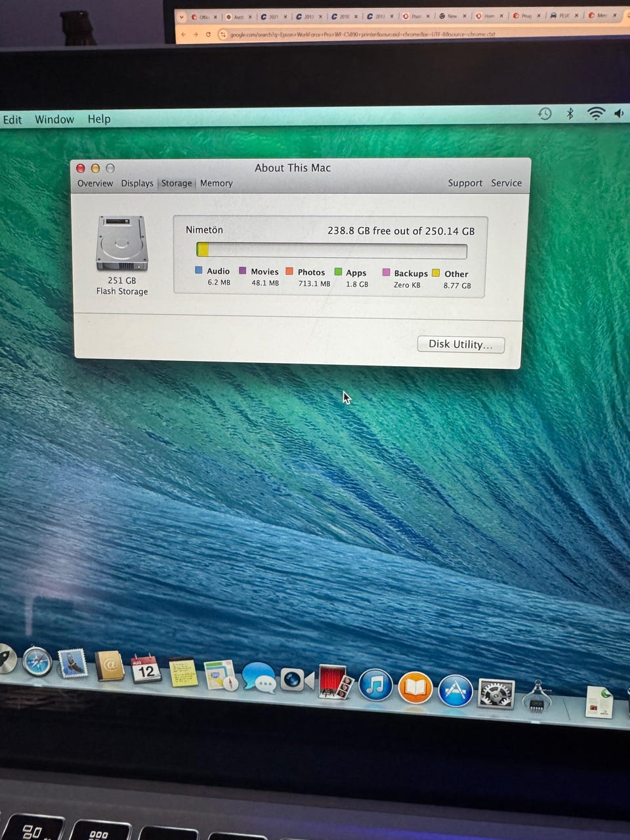Open Safari from the Dock

(37, 662)
